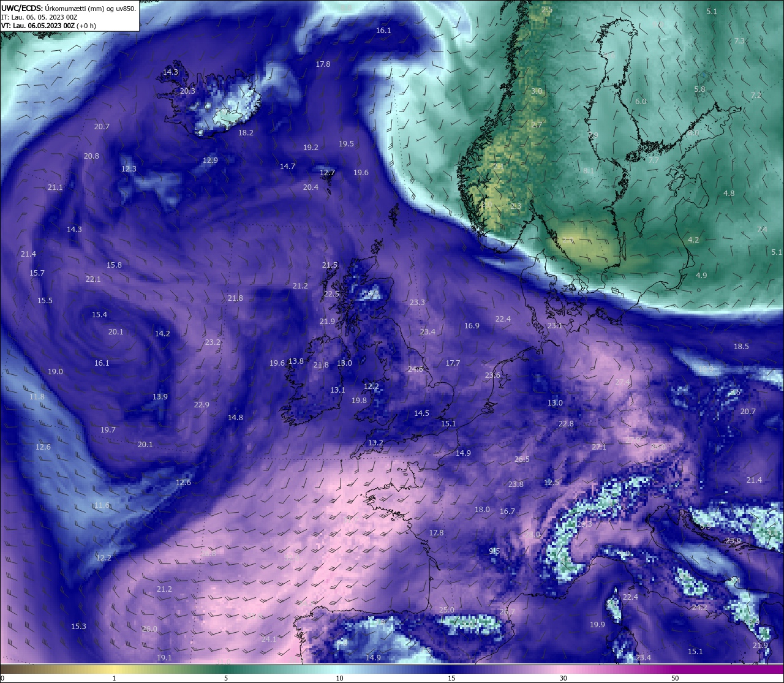Click the 6.0 value over Sweden
Viewport: 784px width, 683px height.
pos(641,101)
